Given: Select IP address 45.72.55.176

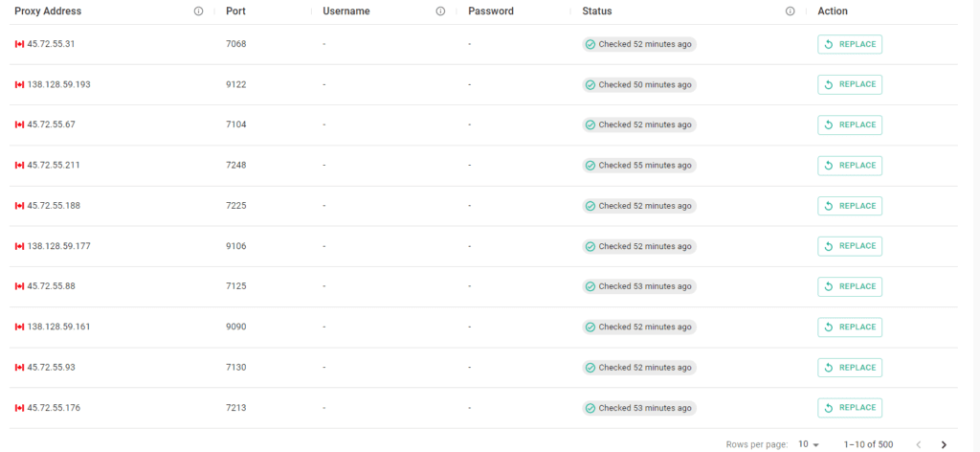Looking at the screenshot, I should point(54,408).
